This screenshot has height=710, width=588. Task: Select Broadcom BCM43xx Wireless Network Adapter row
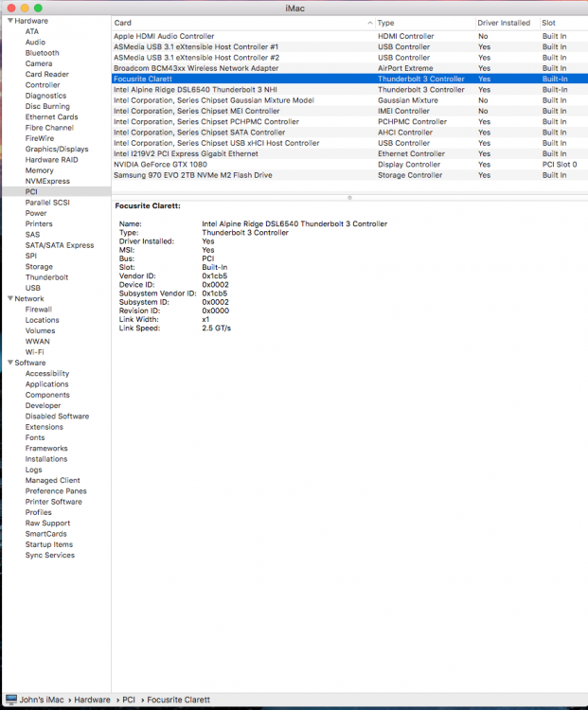tap(349, 68)
